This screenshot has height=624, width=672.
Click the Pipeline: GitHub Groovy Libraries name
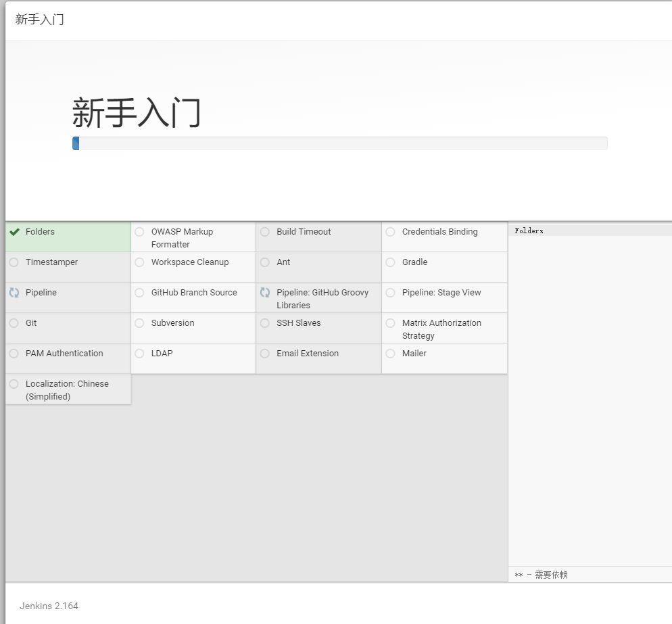pyautogui.click(x=322, y=299)
